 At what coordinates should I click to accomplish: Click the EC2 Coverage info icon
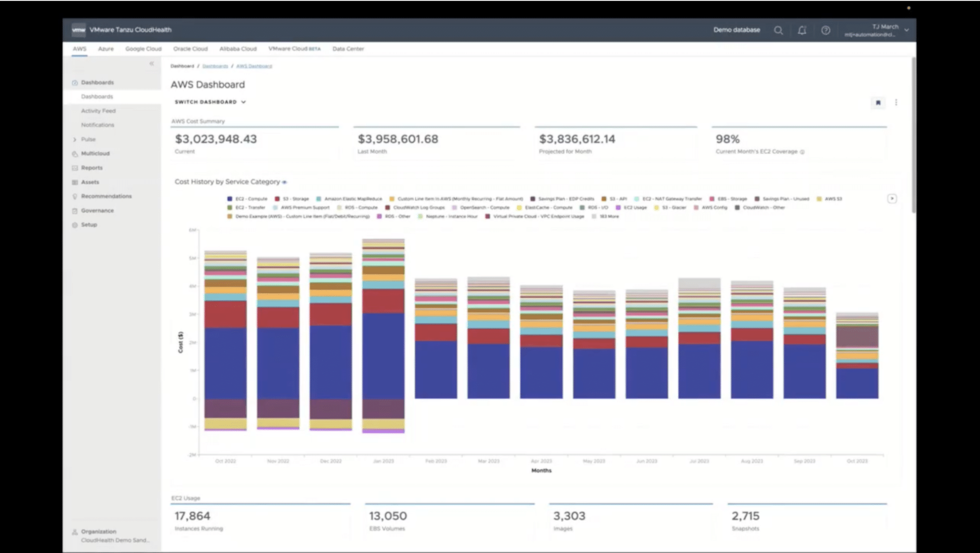[x=802, y=152]
